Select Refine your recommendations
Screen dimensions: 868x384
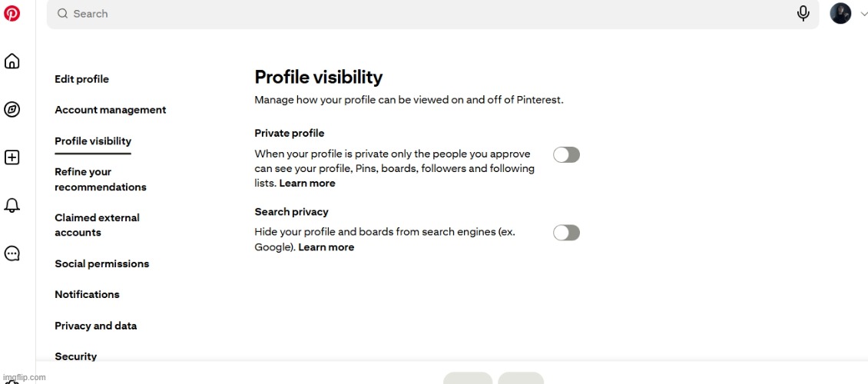click(100, 179)
